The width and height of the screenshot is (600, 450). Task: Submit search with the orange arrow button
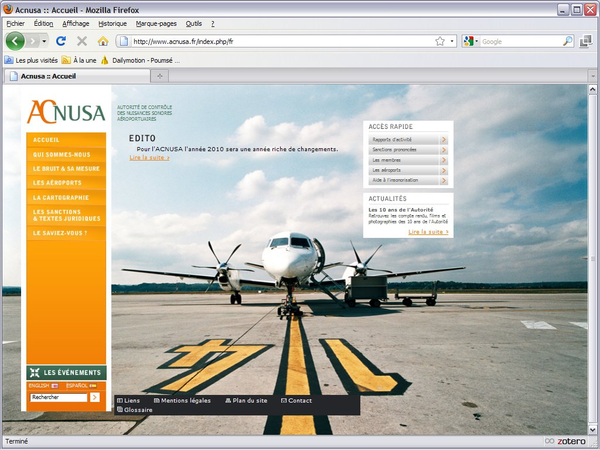[95, 397]
